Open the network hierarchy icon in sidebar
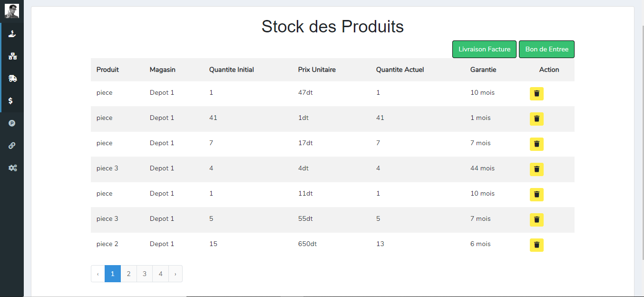The height and width of the screenshot is (297, 644). click(12, 56)
